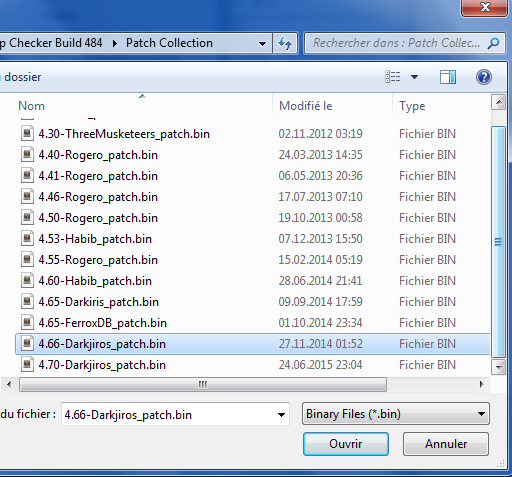Click the Patch Collection breadcrumb
The height and width of the screenshot is (477, 512).
click(x=169, y=43)
